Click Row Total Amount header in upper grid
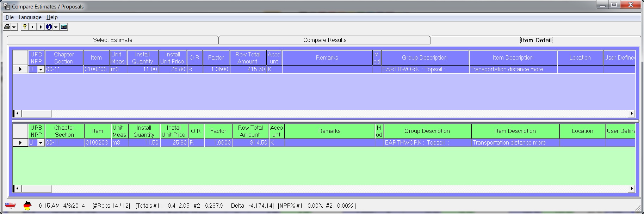The width and height of the screenshot is (644, 214). tap(248, 58)
